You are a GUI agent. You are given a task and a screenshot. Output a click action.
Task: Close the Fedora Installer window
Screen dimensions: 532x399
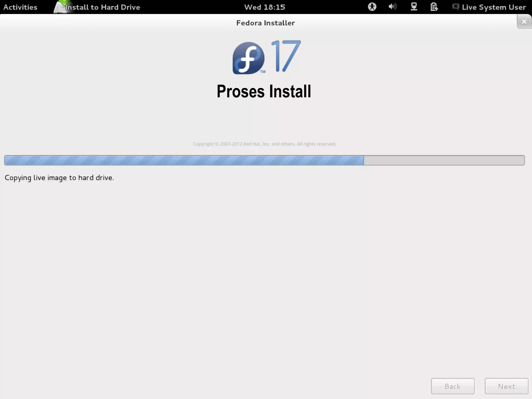coord(524,22)
